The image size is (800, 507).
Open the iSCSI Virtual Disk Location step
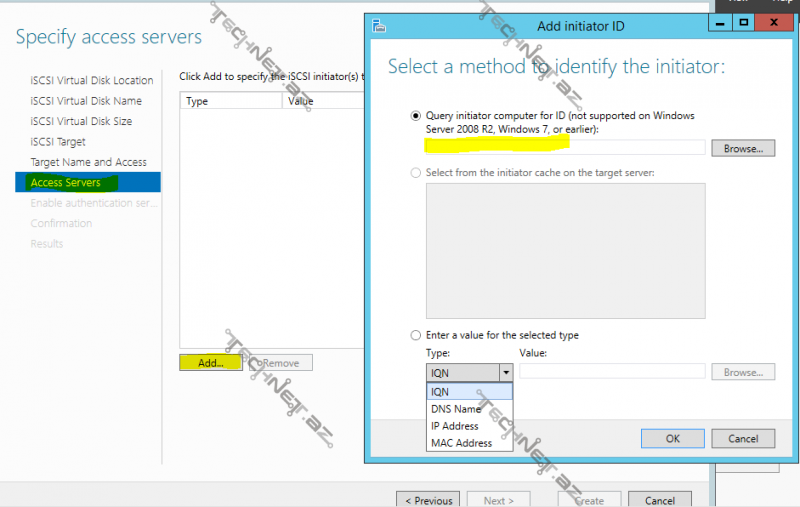pos(92,80)
